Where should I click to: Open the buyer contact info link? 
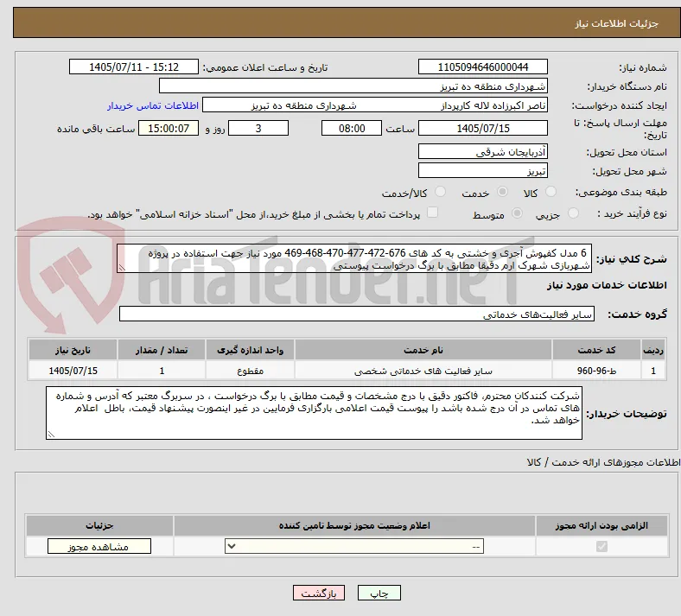coord(153,105)
